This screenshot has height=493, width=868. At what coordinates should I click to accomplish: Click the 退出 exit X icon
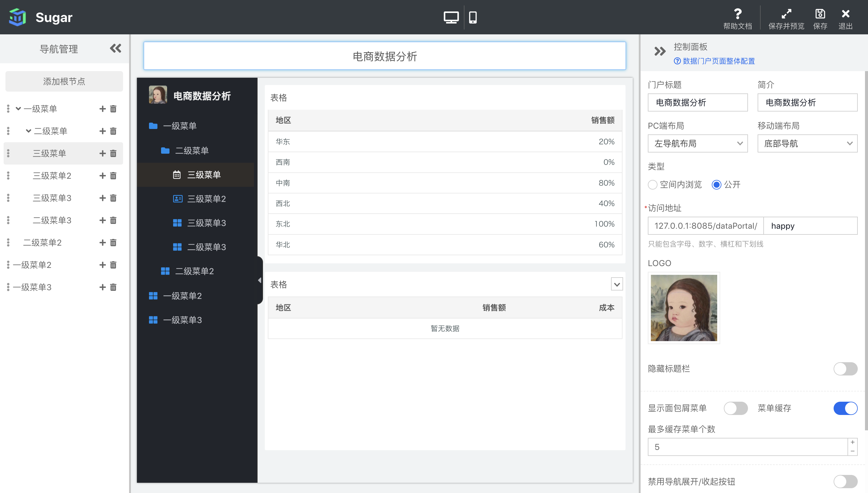point(845,14)
